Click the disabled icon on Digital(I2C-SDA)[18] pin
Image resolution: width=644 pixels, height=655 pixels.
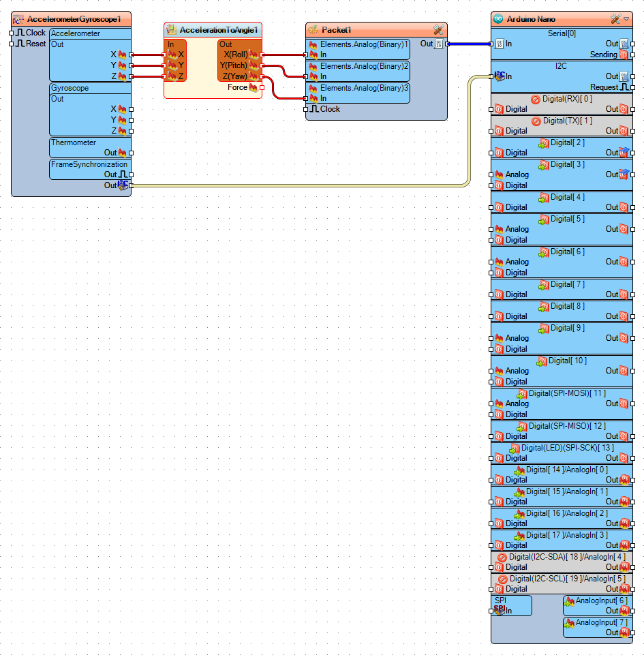click(x=501, y=557)
